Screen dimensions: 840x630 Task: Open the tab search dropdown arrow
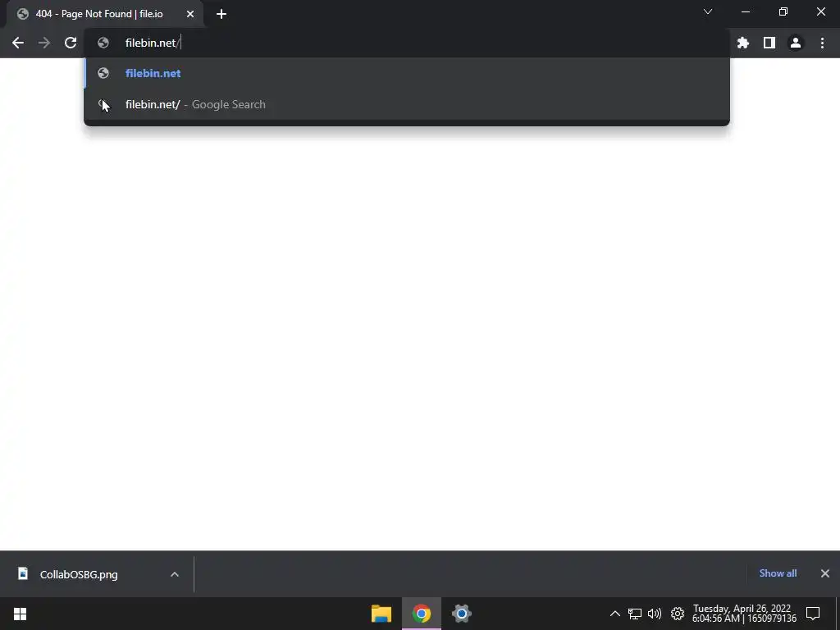(708, 11)
